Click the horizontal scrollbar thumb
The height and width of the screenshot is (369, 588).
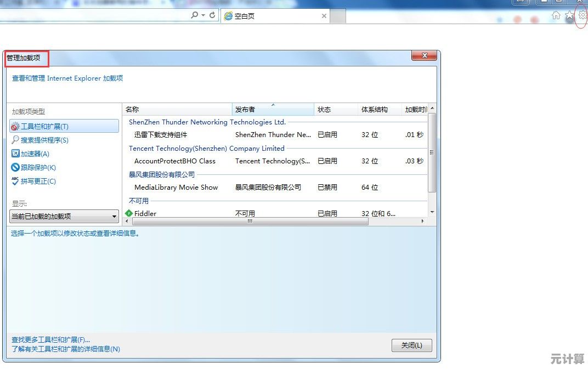pos(250,222)
